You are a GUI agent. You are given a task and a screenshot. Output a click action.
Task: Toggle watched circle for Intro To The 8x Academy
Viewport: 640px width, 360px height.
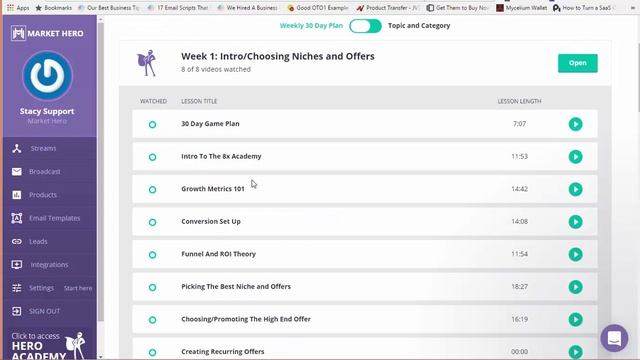click(152, 157)
